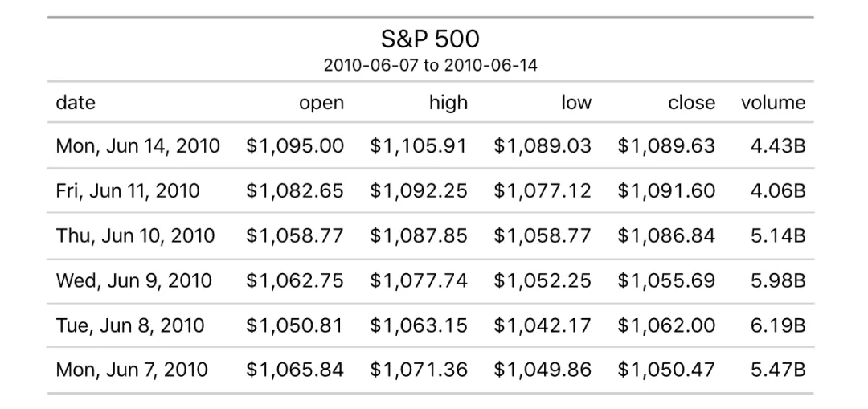Click the Thu, Jun 10, 2010 date cell

(x=135, y=235)
